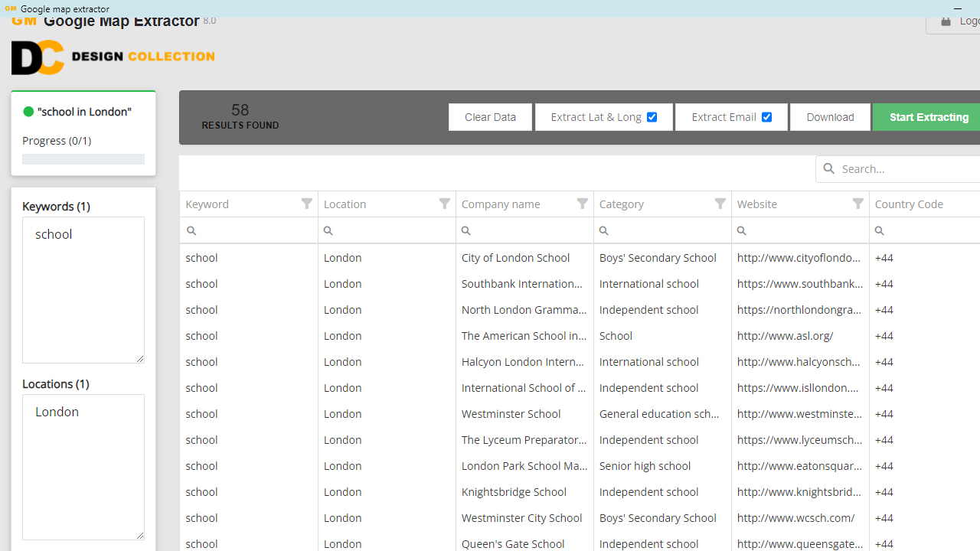
Task: Click the magnifier in the Company name filter cell
Action: tap(464, 230)
